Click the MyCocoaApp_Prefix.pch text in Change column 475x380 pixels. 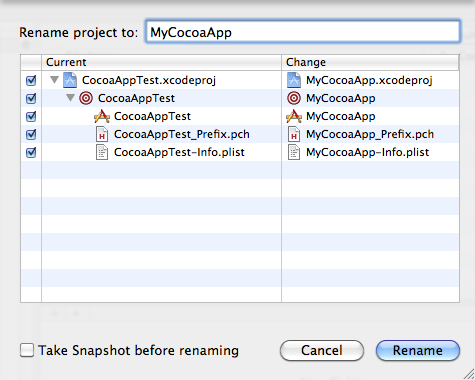(370, 134)
